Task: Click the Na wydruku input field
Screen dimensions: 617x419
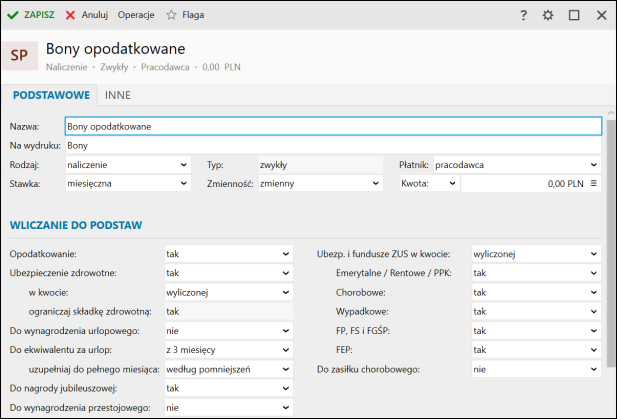Action: click(332, 146)
